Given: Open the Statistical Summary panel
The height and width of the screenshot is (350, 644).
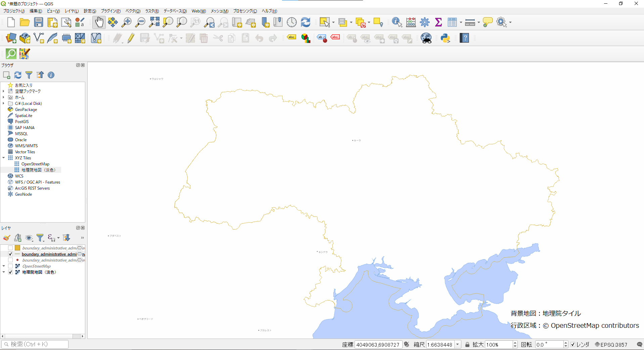Looking at the screenshot, I should (x=439, y=22).
